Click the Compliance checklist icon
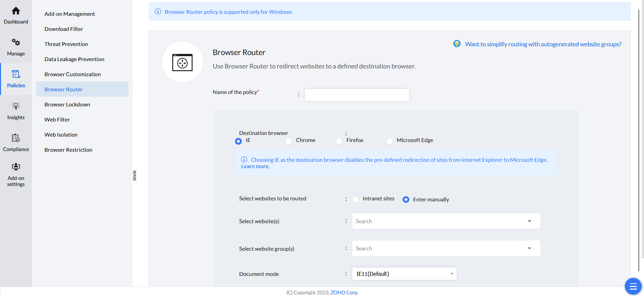The width and height of the screenshot is (644, 296). (x=16, y=138)
